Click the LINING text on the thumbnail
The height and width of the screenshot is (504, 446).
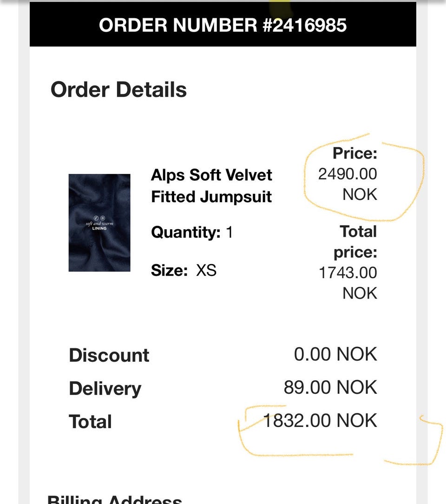(x=99, y=228)
